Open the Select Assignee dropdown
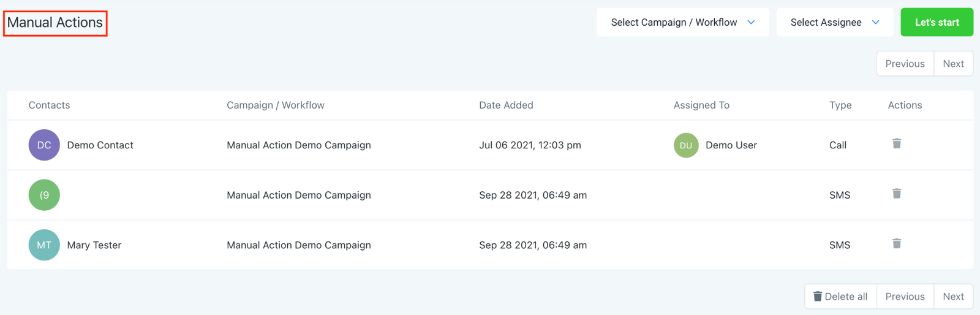The width and height of the screenshot is (980, 315). (834, 23)
